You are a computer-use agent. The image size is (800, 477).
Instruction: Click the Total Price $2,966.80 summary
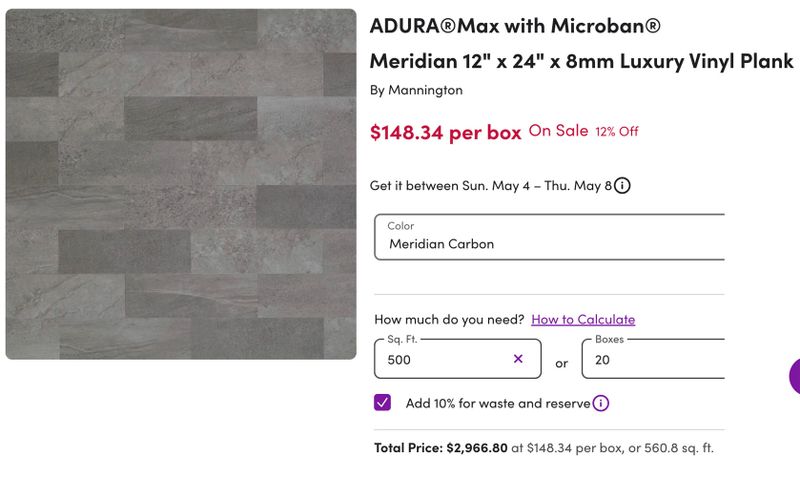coord(544,448)
